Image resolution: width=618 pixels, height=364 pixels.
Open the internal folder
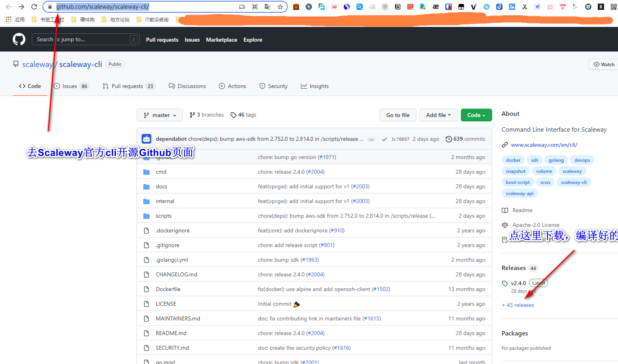coord(165,201)
